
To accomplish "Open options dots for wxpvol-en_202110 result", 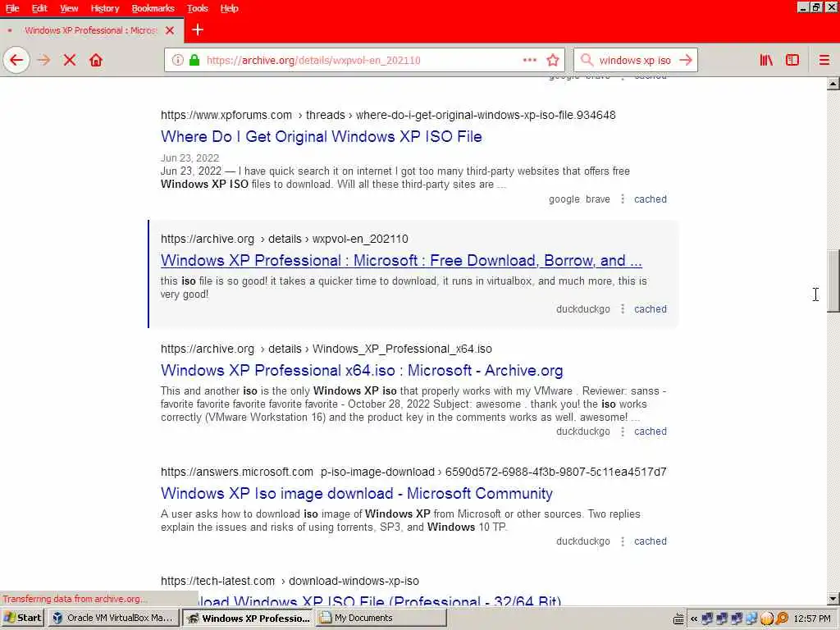I will 623,308.
